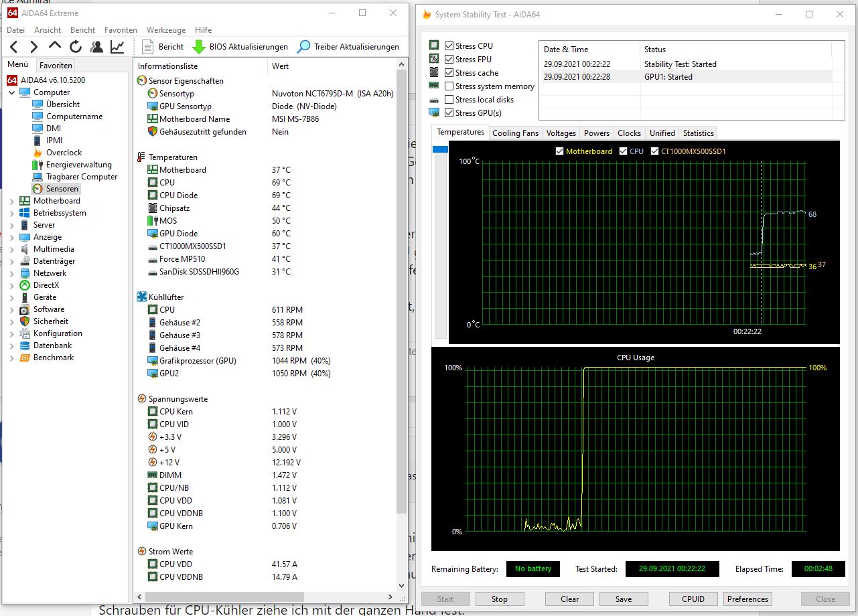Image resolution: width=858 pixels, height=616 pixels.
Task: Click the AIDA64 v6.10.5200 root icon
Action: [12, 80]
